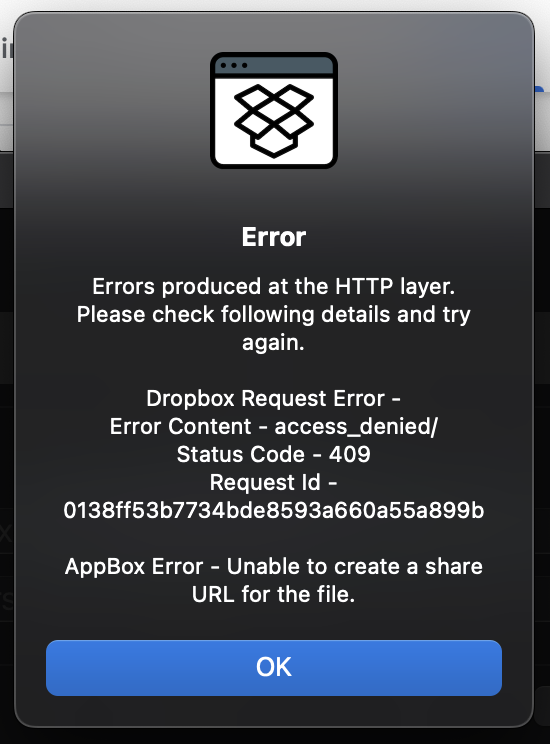The width and height of the screenshot is (550, 744).
Task: Click the 'AppBox Error - Unable to create' line
Action: point(274,567)
